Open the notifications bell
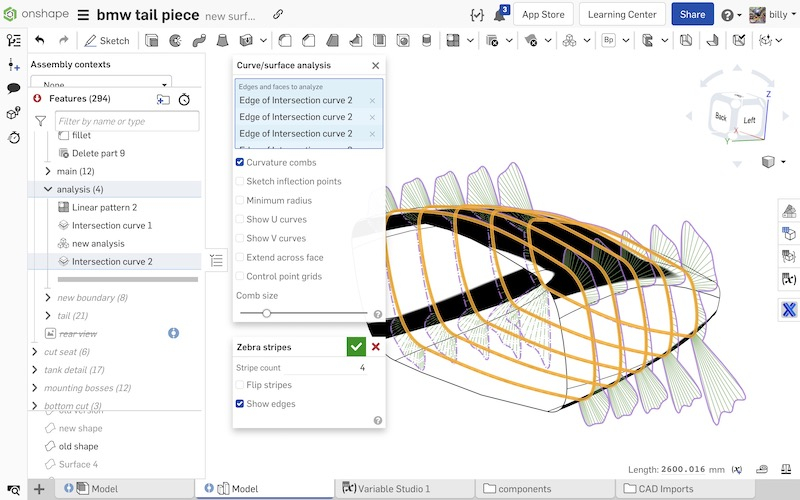 point(500,14)
